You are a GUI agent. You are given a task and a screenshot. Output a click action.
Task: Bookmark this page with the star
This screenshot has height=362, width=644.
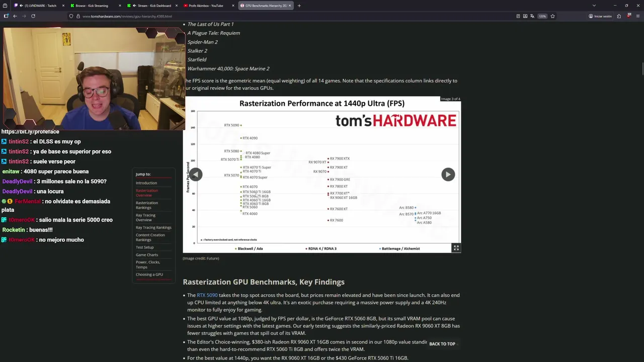click(x=552, y=16)
